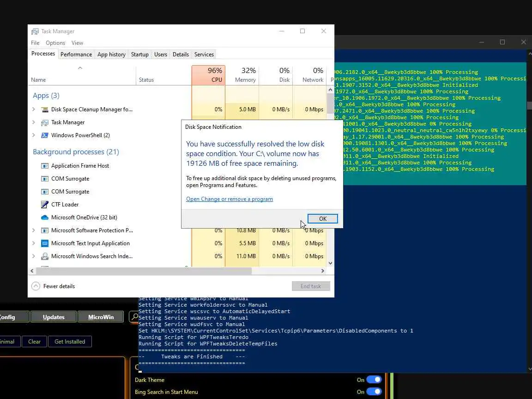Click the Status column header

pos(163,75)
